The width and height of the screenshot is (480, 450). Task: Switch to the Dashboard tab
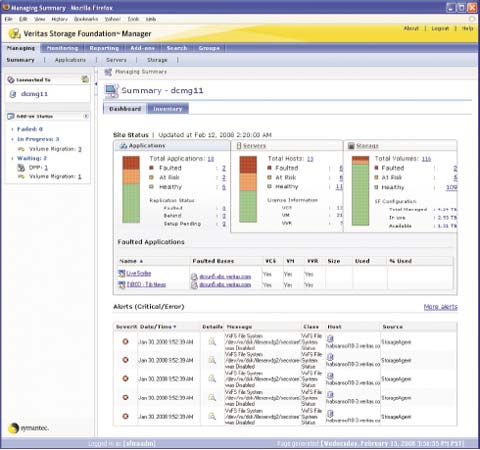tap(125, 109)
